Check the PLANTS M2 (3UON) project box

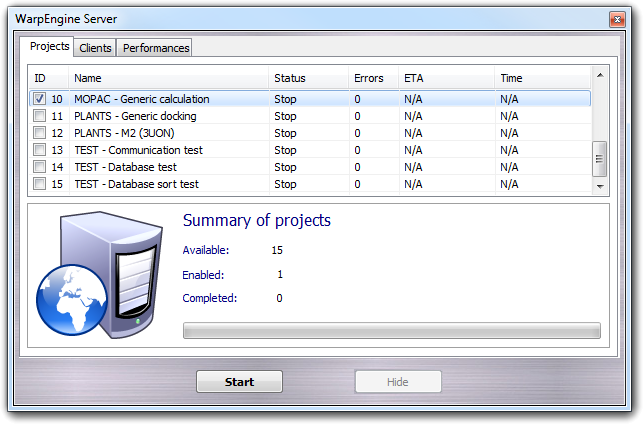pos(39,133)
